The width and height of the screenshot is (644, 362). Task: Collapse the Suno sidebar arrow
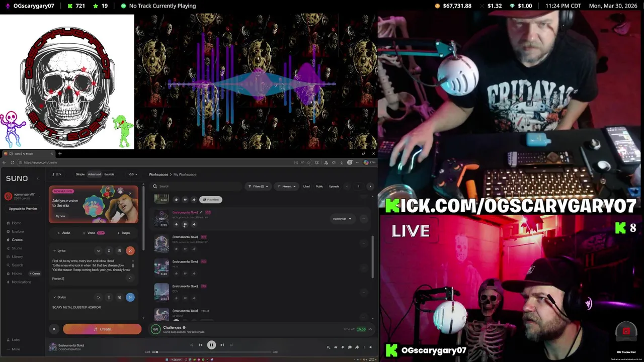pos(37,178)
